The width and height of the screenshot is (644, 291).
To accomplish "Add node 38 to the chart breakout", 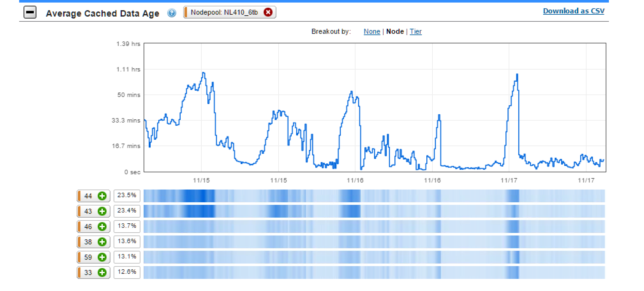I will [x=101, y=242].
